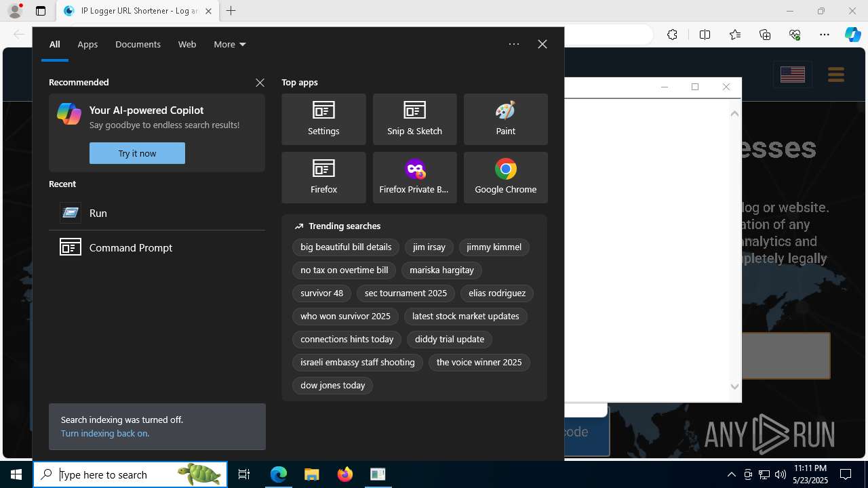Click Turn indexing back on link
The height and width of the screenshot is (488, 868).
point(105,433)
